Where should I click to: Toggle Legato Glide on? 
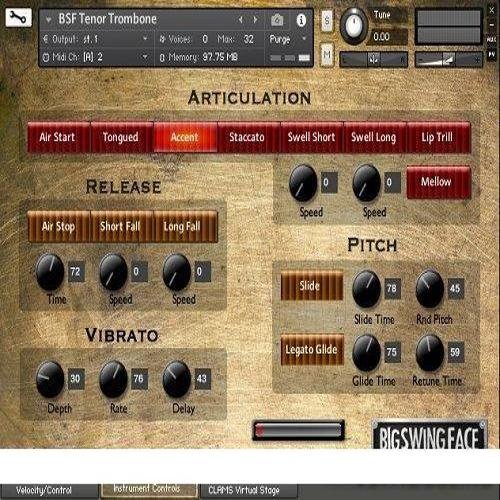coord(312,349)
